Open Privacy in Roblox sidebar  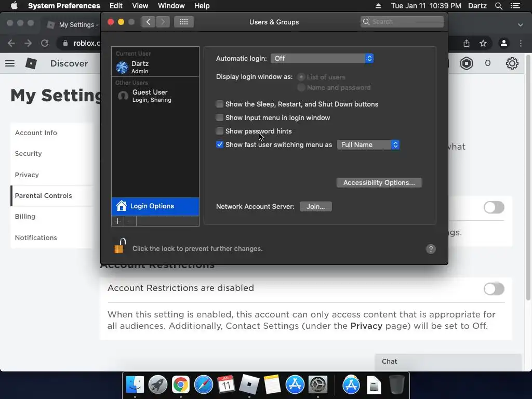tap(27, 175)
